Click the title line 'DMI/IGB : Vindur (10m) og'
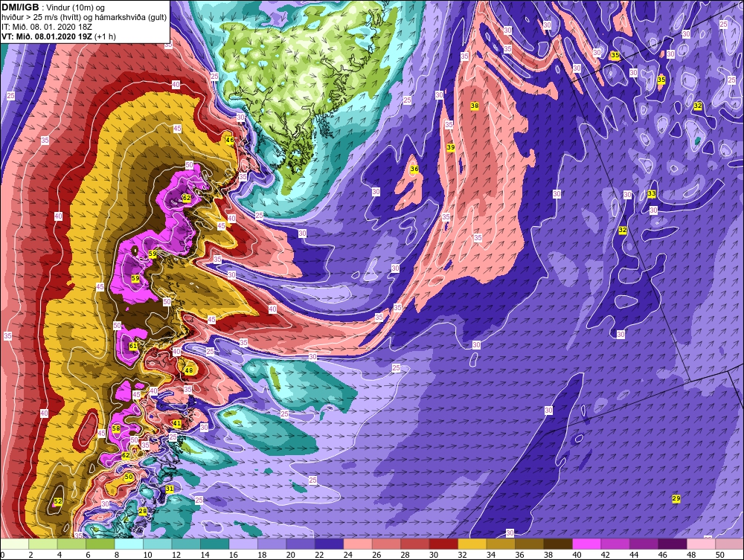The image size is (744, 560). (x=54, y=7)
